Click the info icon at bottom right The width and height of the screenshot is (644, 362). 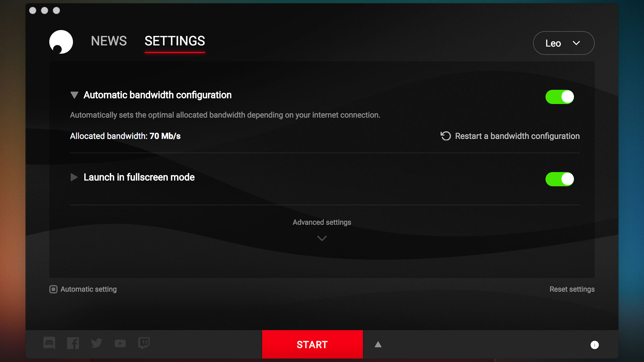(594, 345)
